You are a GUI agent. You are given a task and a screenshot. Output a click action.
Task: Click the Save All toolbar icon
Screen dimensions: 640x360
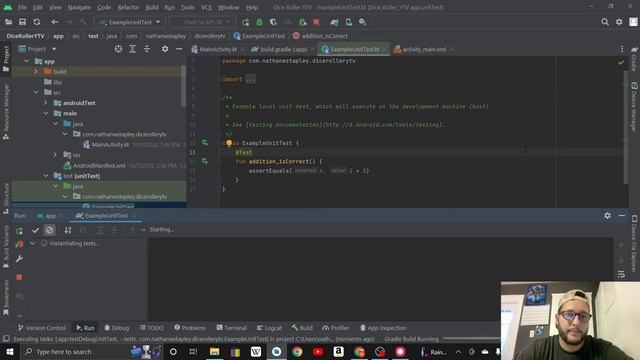point(22,22)
